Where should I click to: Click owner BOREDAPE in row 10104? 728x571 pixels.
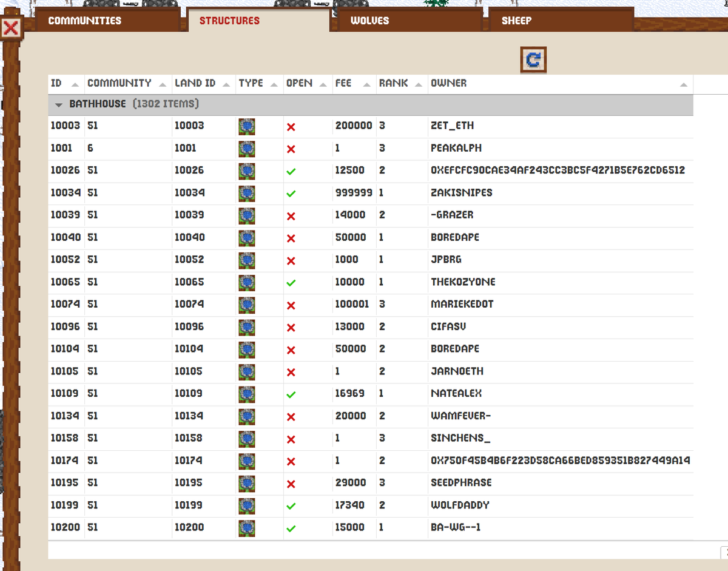point(455,349)
